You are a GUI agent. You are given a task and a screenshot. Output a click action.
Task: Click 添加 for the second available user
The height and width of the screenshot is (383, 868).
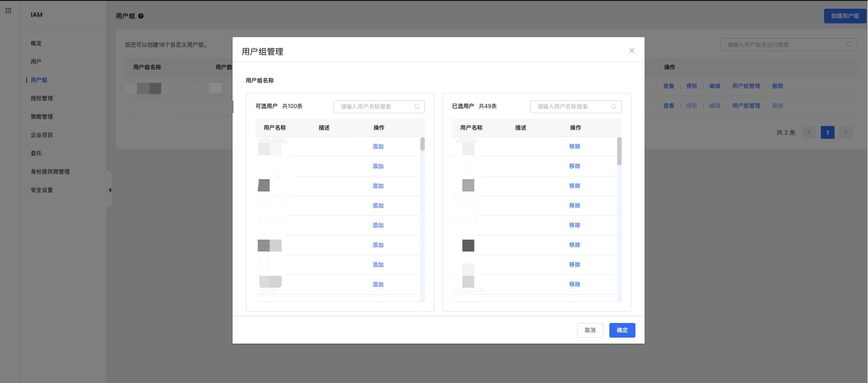coord(378,166)
